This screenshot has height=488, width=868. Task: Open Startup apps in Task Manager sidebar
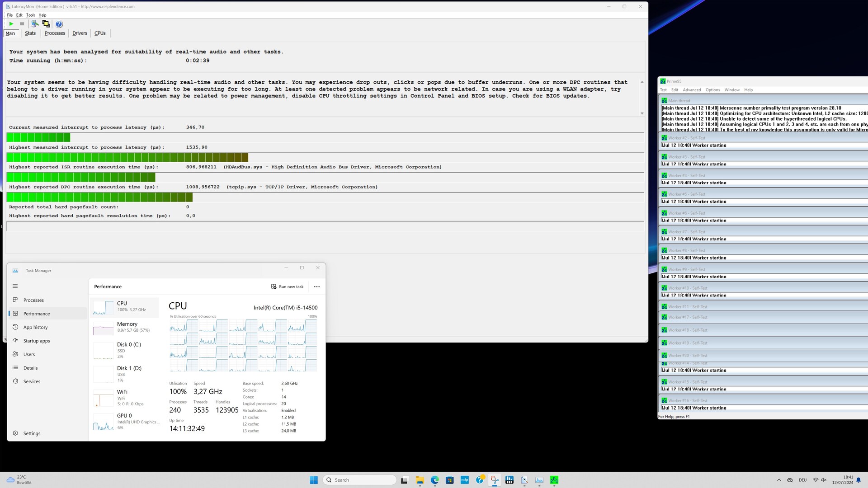pyautogui.click(x=36, y=341)
